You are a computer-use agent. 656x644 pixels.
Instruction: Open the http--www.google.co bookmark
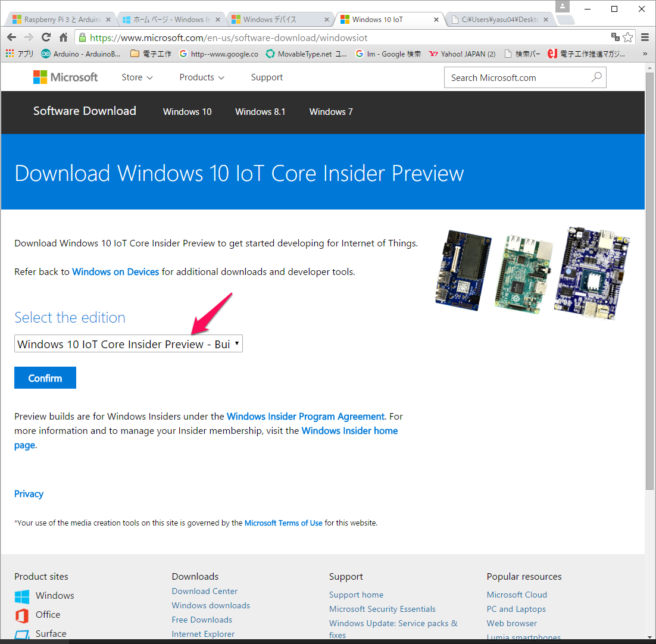pyautogui.click(x=219, y=54)
